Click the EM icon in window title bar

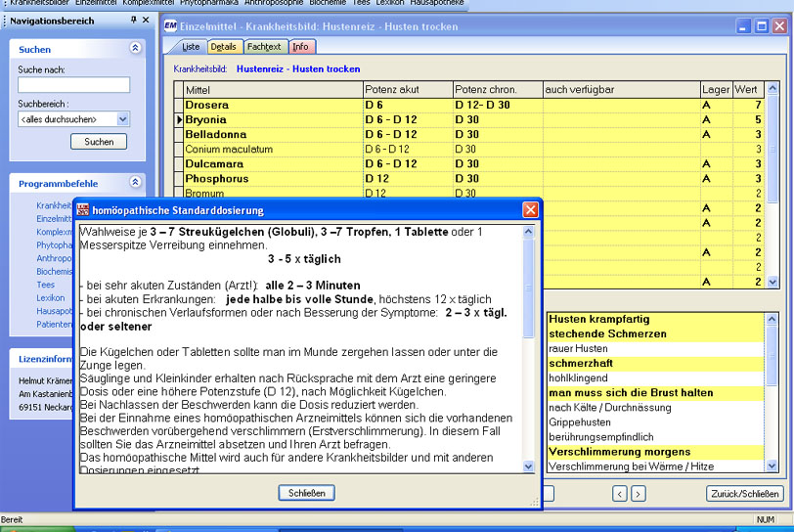170,26
